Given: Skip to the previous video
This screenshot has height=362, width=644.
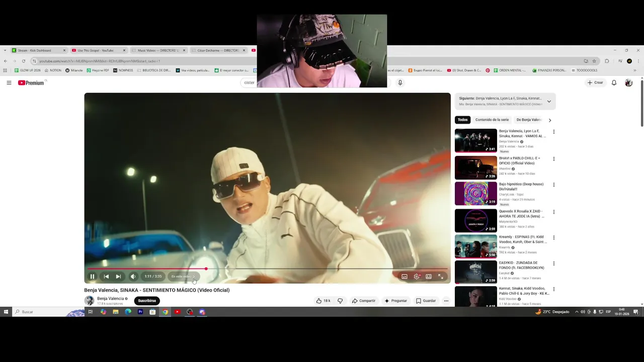Looking at the screenshot, I should tap(106, 277).
